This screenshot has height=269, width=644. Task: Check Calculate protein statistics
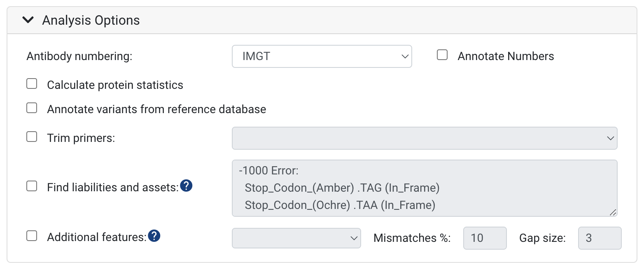pos(32,84)
